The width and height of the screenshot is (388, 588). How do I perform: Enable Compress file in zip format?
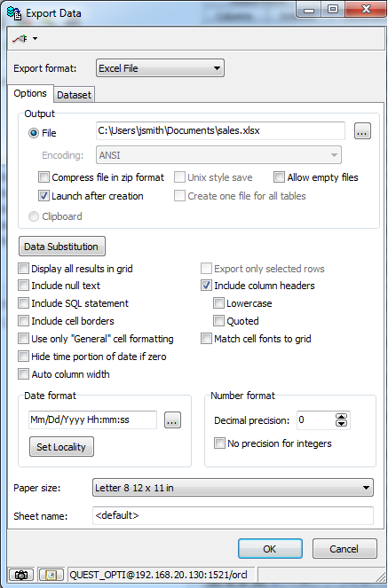click(44, 177)
